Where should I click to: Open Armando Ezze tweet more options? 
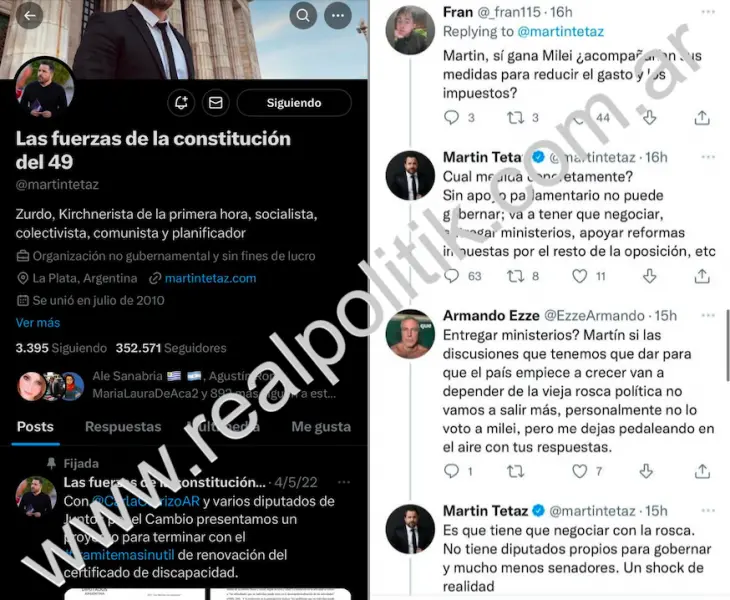(x=708, y=316)
